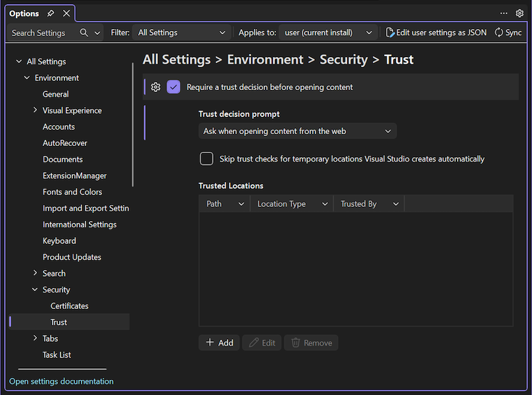532x395 pixels.
Task: Enable Skip trust checks for temporary locations
Action: (x=206, y=158)
